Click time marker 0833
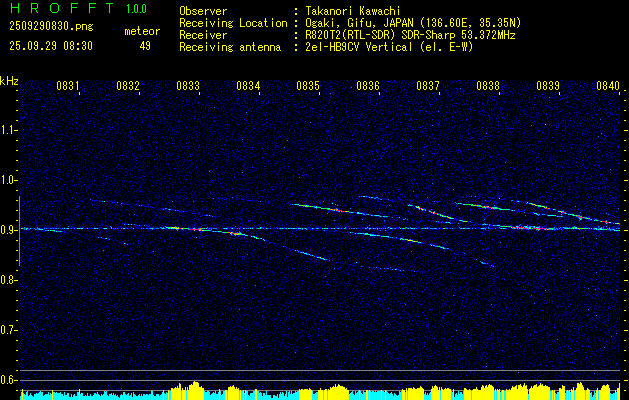 (x=188, y=86)
